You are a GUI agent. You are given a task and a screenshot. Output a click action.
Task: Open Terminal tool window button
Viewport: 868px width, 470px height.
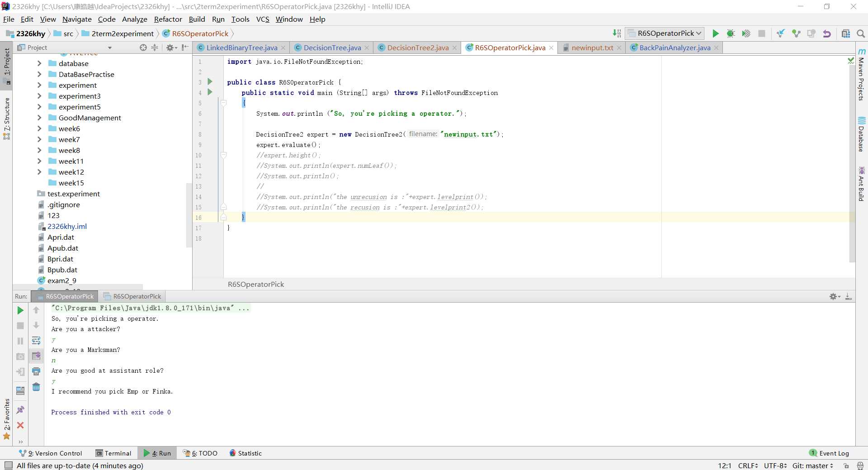pos(113,453)
